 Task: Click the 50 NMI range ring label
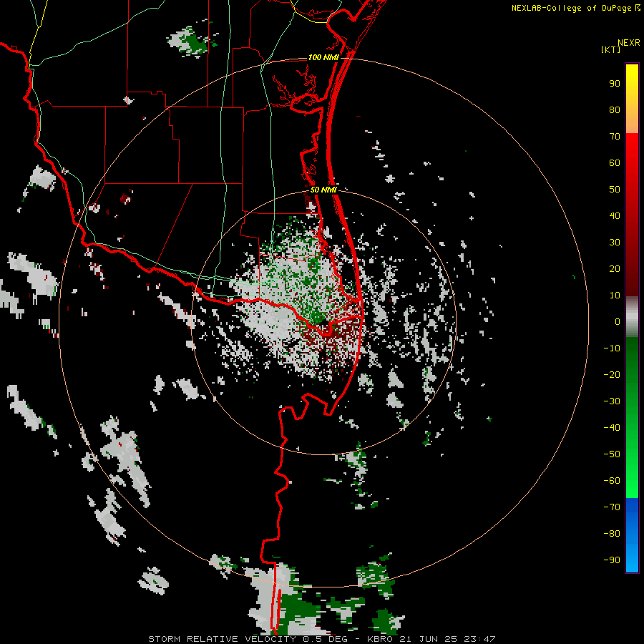[x=323, y=190]
